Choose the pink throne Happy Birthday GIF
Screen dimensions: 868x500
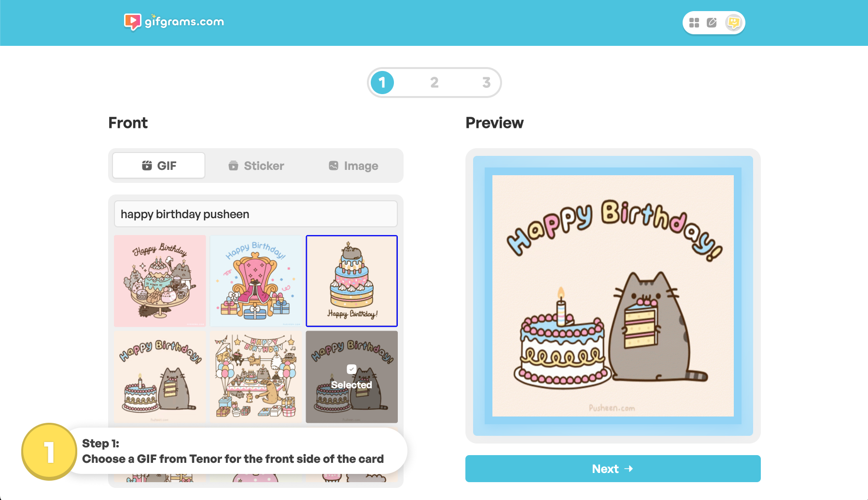coord(256,281)
